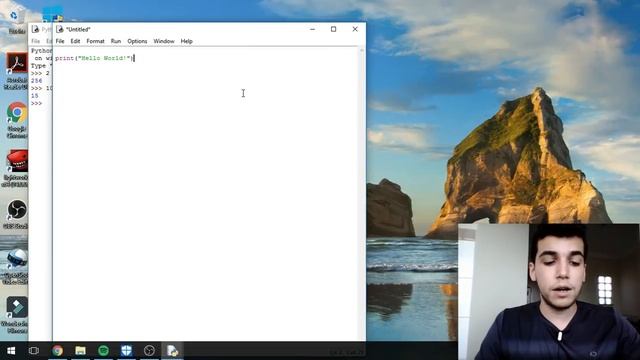Click the 256 output in Python Shell
This screenshot has width=640, height=360.
point(36,81)
